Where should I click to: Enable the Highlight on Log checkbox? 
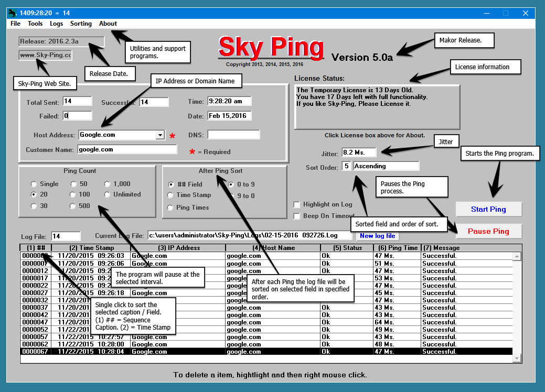(x=296, y=204)
